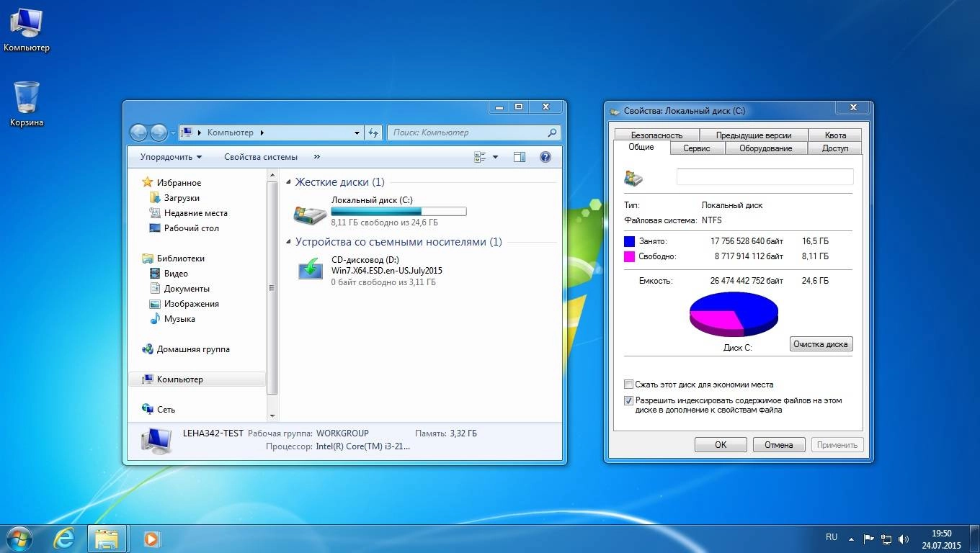Screen dimensions: 980x553
Task: Refresh the Explorer address bar
Action: (x=373, y=132)
